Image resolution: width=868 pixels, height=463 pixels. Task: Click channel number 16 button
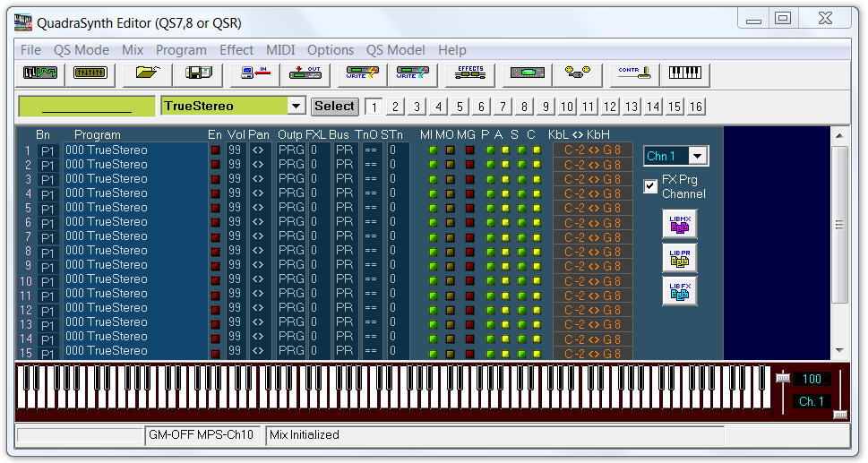click(696, 107)
